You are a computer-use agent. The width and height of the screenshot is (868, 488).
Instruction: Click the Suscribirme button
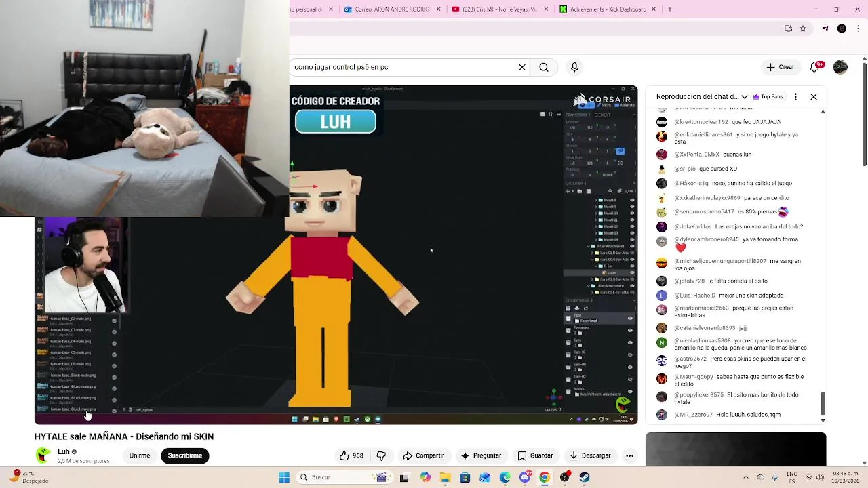point(185,455)
